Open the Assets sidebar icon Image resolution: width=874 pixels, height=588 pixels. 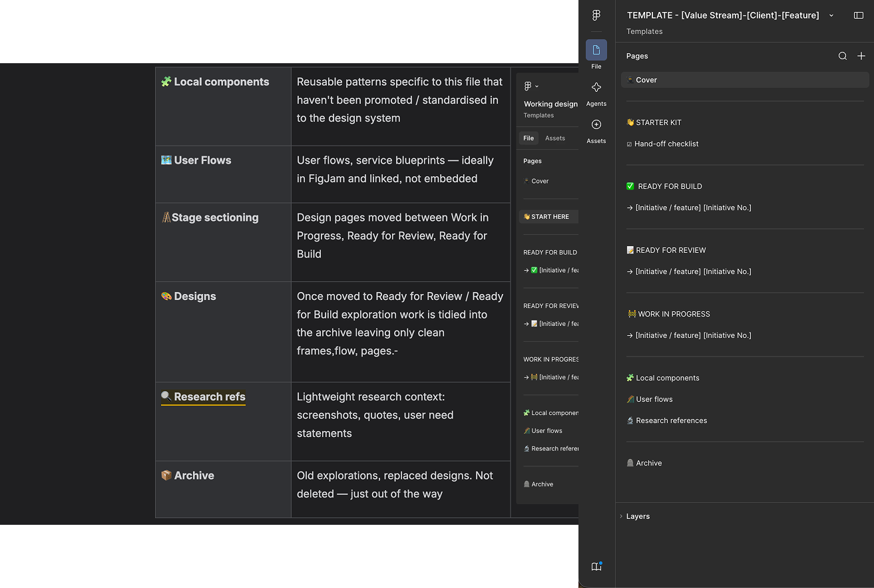click(x=596, y=124)
